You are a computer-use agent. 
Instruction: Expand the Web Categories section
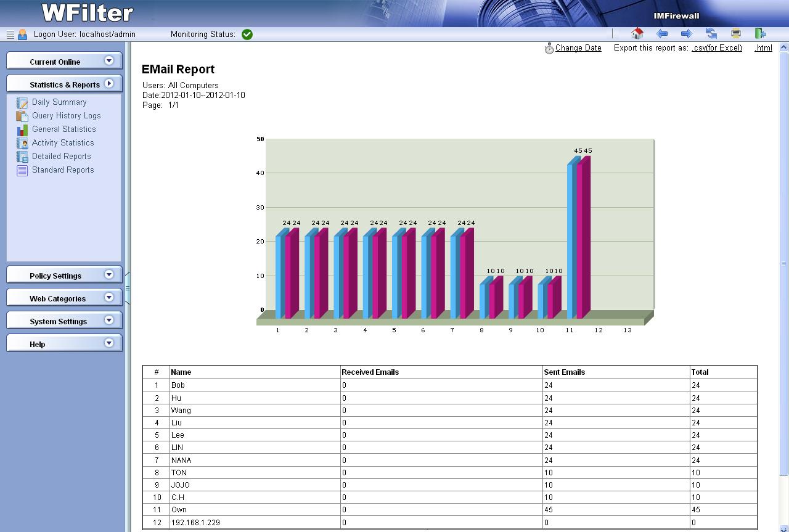(109, 297)
